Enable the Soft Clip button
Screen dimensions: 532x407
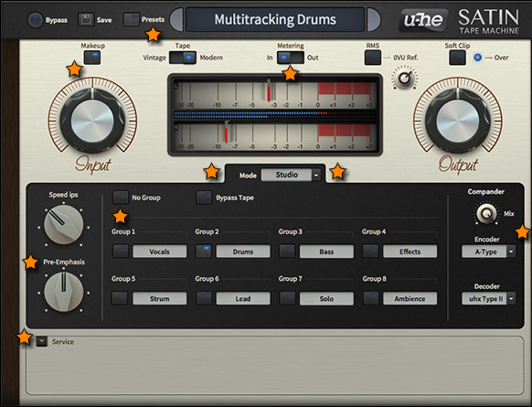[457, 58]
